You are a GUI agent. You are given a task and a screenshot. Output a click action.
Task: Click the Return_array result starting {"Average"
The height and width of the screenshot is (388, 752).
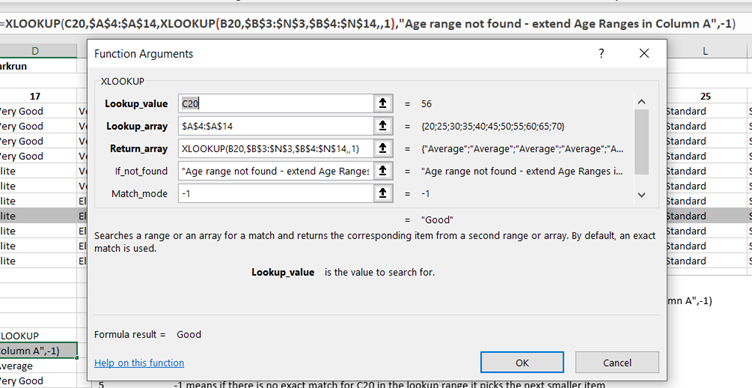click(x=522, y=149)
